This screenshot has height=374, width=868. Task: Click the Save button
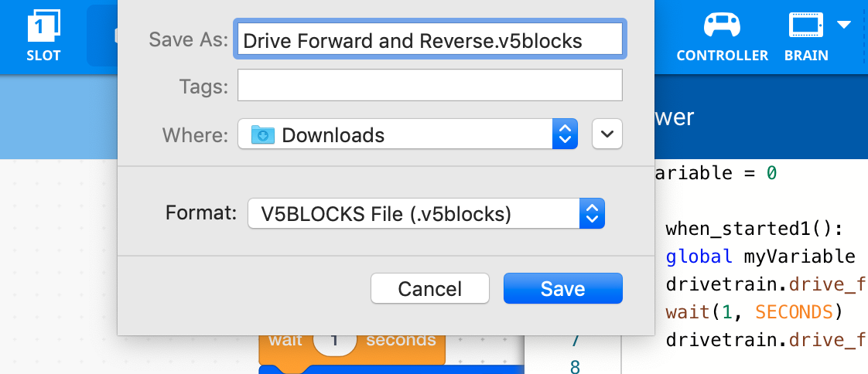point(562,289)
